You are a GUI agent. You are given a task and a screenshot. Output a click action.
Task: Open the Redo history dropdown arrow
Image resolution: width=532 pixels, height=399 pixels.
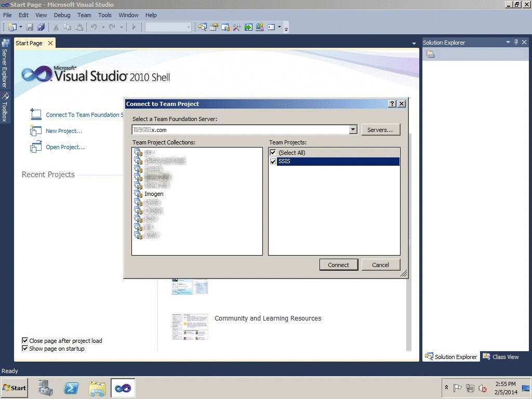tap(121, 27)
